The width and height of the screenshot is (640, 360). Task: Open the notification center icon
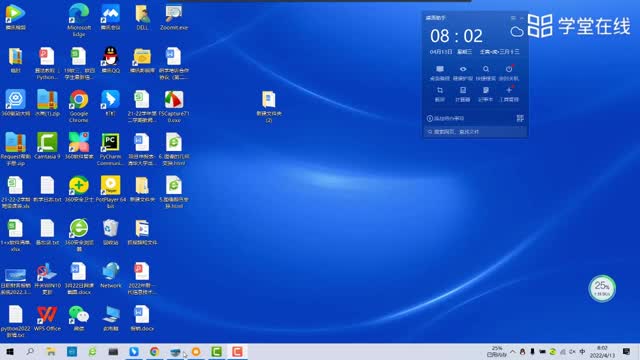(x=626, y=351)
